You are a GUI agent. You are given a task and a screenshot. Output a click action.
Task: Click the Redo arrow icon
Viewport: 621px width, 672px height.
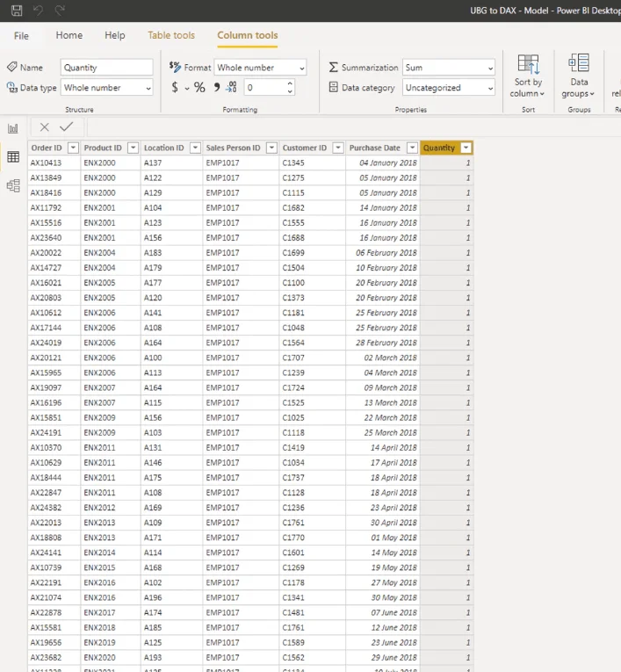click(60, 11)
